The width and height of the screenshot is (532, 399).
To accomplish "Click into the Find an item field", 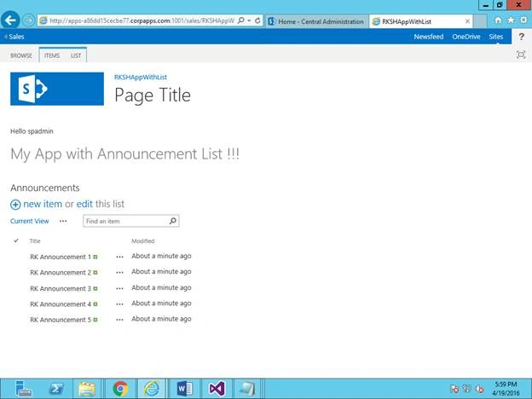I will point(126,221).
